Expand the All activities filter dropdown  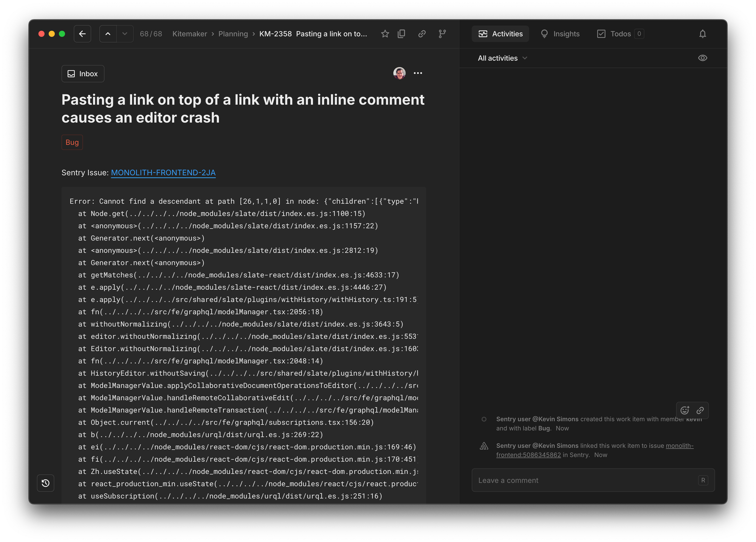pos(502,58)
